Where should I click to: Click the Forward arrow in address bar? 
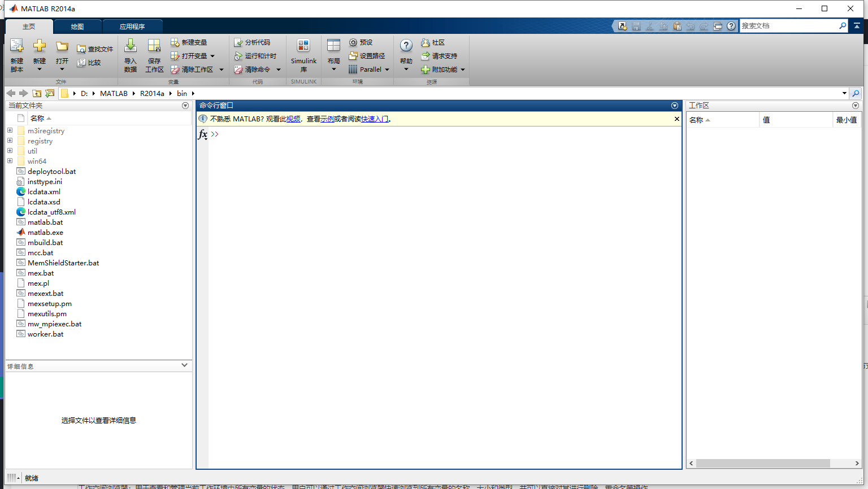point(23,93)
